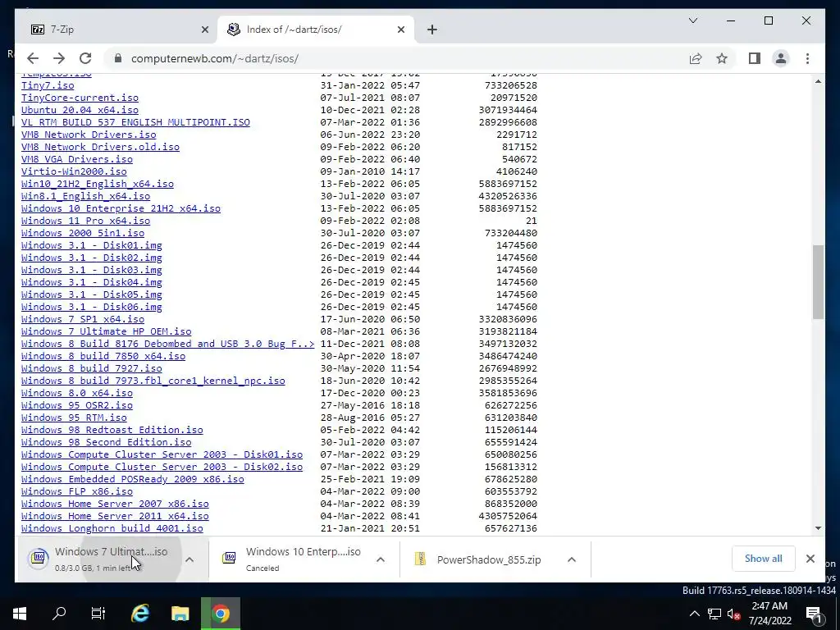Image resolution: width=840 pixels, height=630 pixels.
Task: Open the notification center icon
Action: pyautogui.click(x=815, y=614)
